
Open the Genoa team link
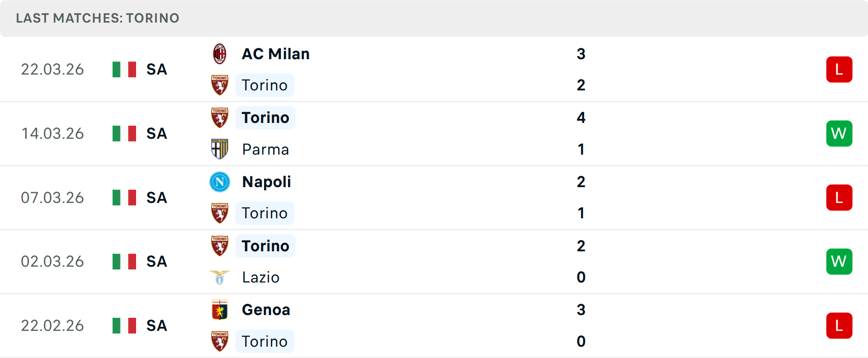click(x=266, y=310)
